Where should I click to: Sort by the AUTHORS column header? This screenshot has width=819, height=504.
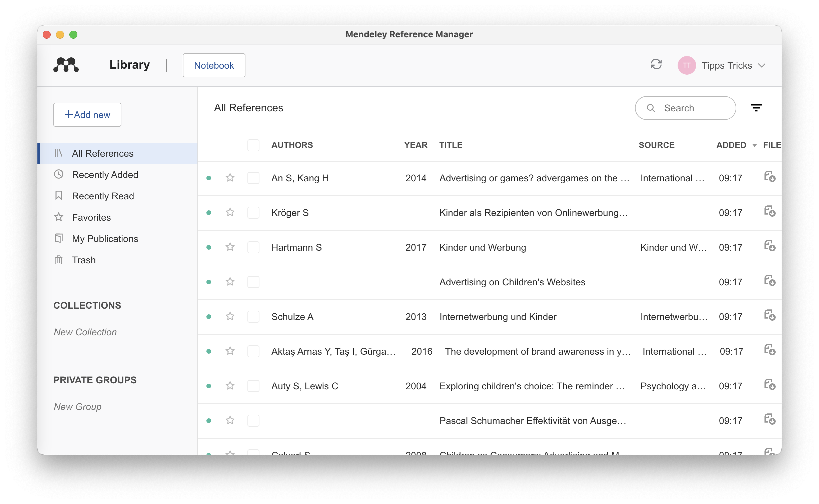[292, 145]
